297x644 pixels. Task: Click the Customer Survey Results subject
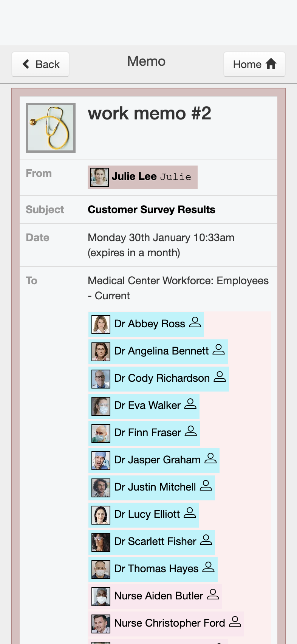(x=152, y=209)
